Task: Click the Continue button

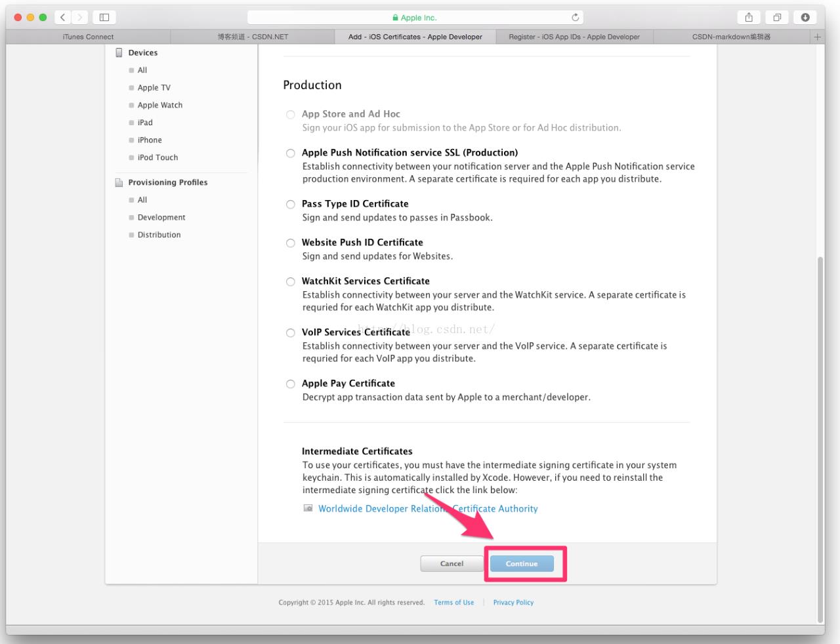Action: point(522,563)
